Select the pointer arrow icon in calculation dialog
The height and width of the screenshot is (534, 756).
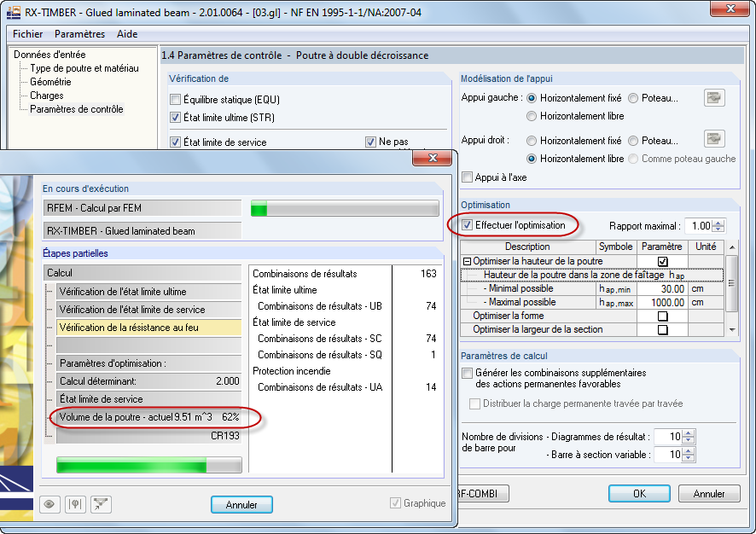pyautogui.click(x=99, y=504)
